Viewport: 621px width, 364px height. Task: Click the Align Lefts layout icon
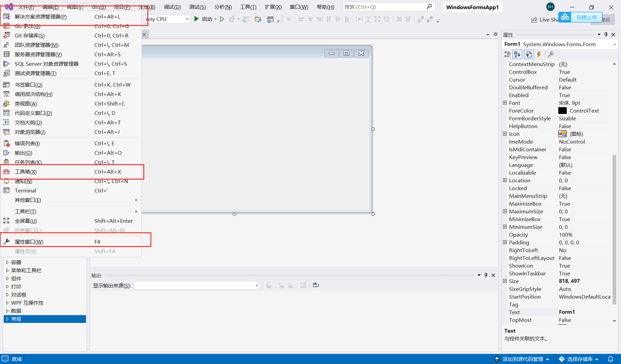[x=301, y=19]
